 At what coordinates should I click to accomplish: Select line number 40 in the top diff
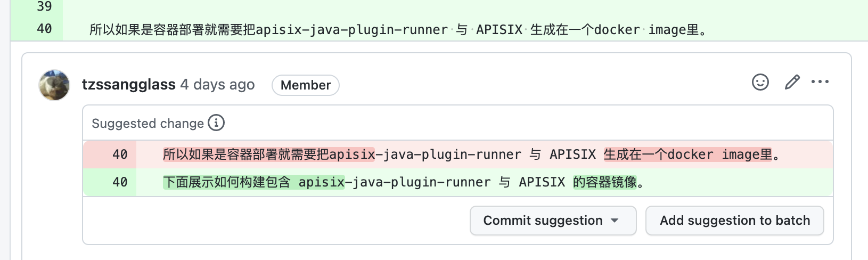(44, 29)
